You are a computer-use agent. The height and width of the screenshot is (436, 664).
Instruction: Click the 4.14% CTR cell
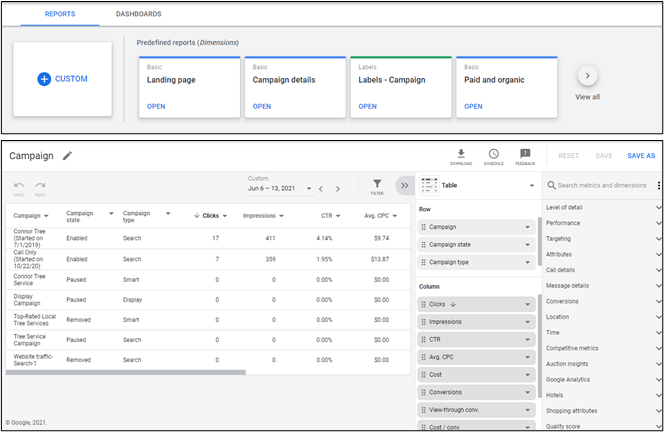tap(324, 238)
